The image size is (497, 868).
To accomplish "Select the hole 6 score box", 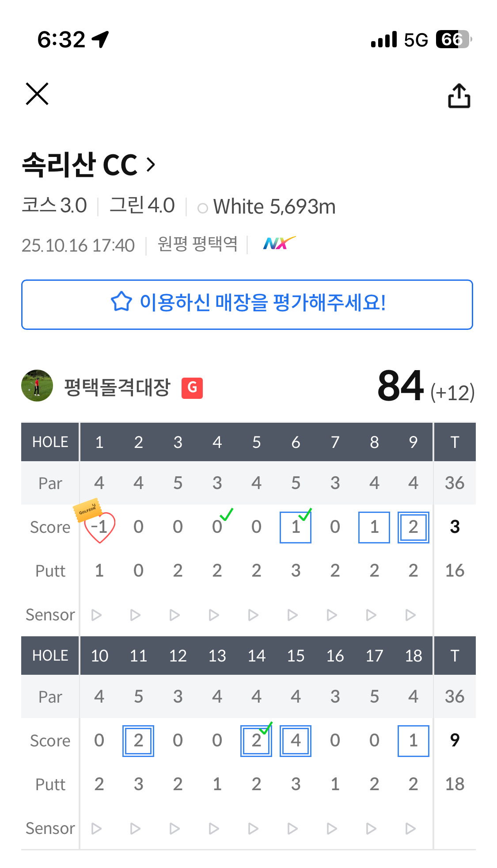I will [x=296, y=527].
